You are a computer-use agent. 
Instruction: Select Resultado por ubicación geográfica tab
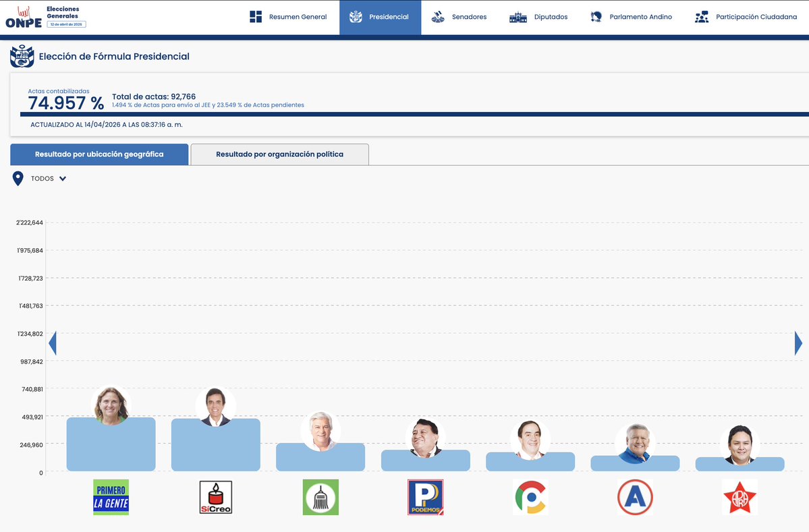click(x=99, y=154)
